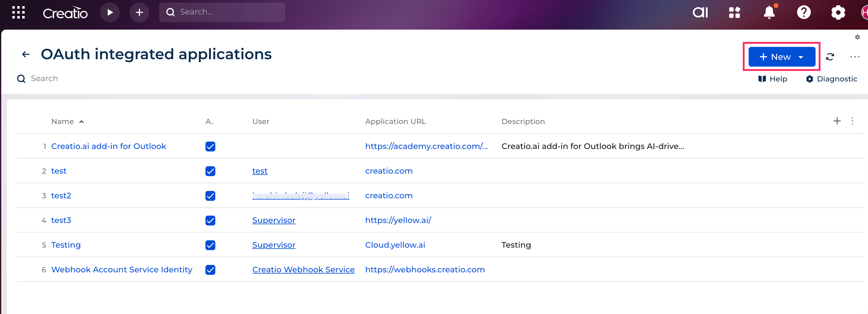Open the app launcher grid icon

point(19,12)
